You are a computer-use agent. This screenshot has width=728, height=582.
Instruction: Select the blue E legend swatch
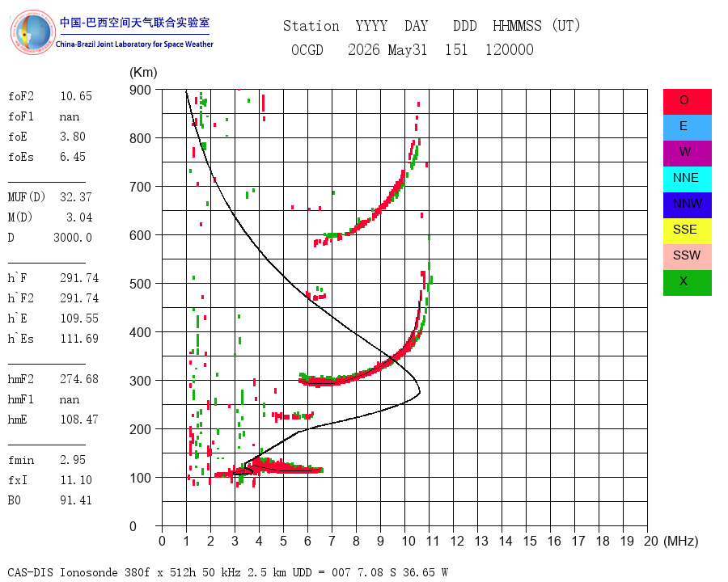[687, 128]
